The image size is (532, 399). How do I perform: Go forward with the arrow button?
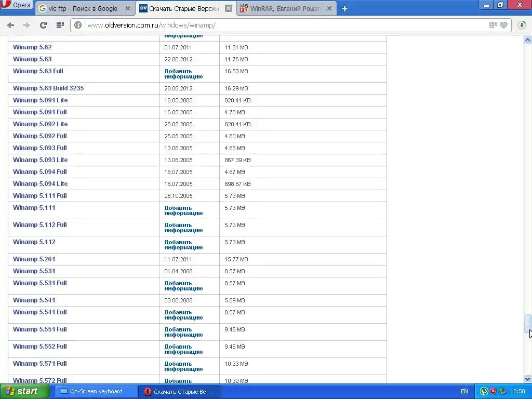[26, 25]
